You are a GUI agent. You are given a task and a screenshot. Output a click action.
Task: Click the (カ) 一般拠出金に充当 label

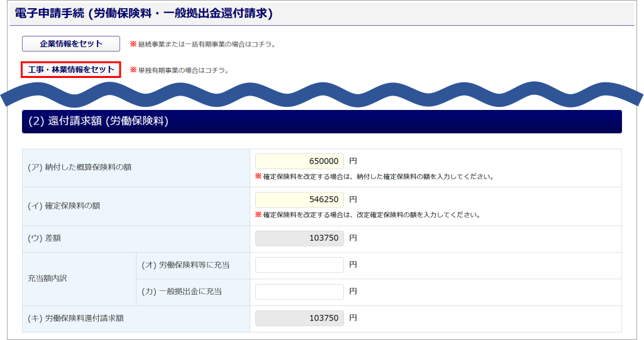[x=182, y=292]
